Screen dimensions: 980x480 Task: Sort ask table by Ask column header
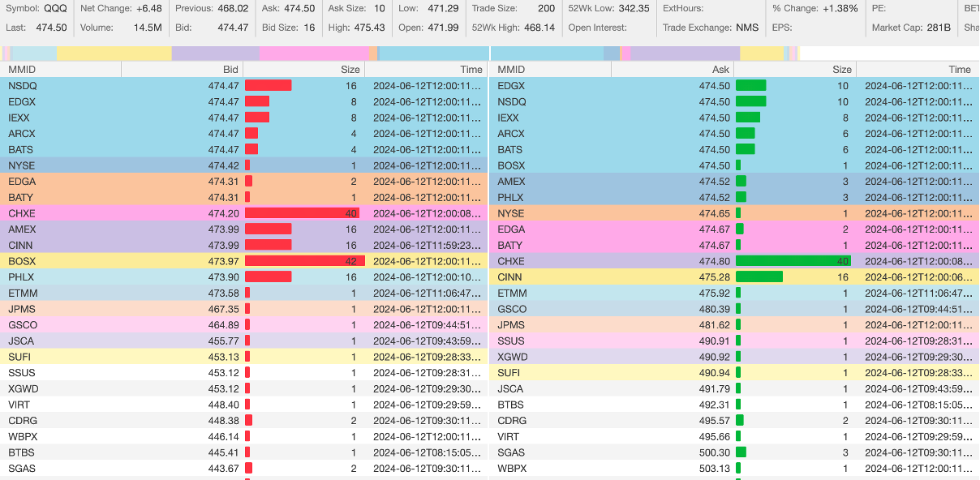tap(673, 70)
